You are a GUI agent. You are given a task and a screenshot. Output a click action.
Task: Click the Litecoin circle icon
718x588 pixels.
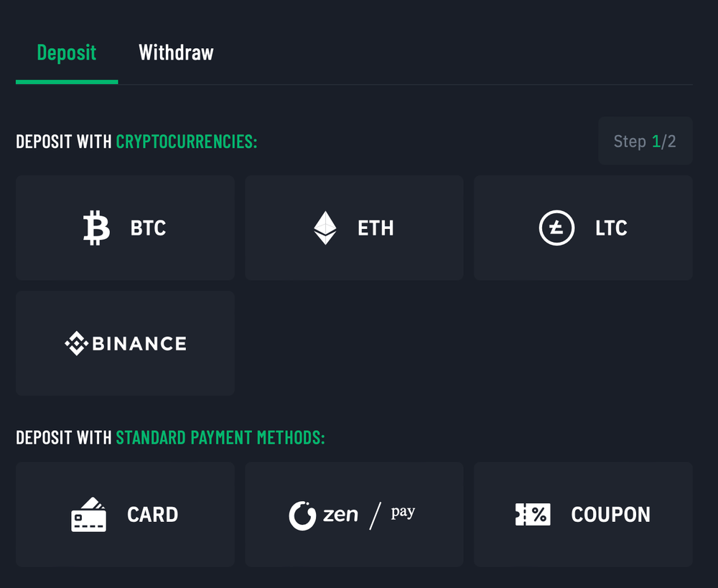[x=556, y=228]
